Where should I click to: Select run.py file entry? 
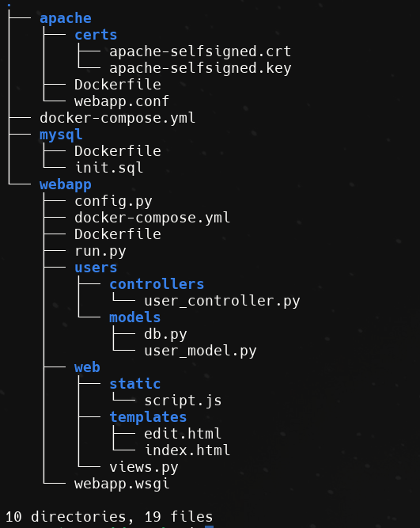(100, 251)
